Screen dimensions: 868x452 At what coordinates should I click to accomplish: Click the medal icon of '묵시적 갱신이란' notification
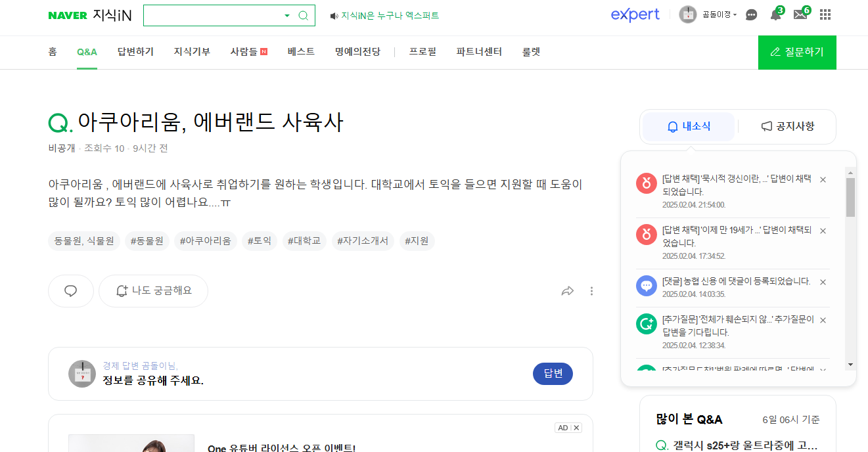click(x=647, y=183)
